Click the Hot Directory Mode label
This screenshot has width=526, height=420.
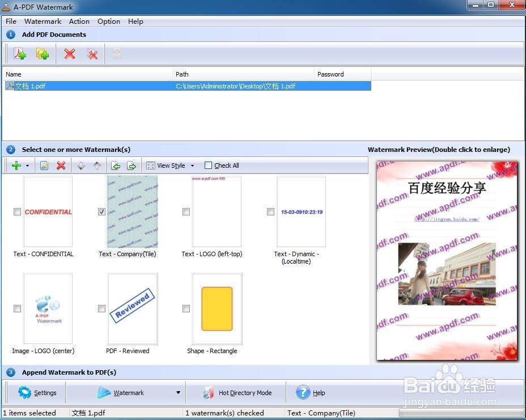(x=245, y=393)
